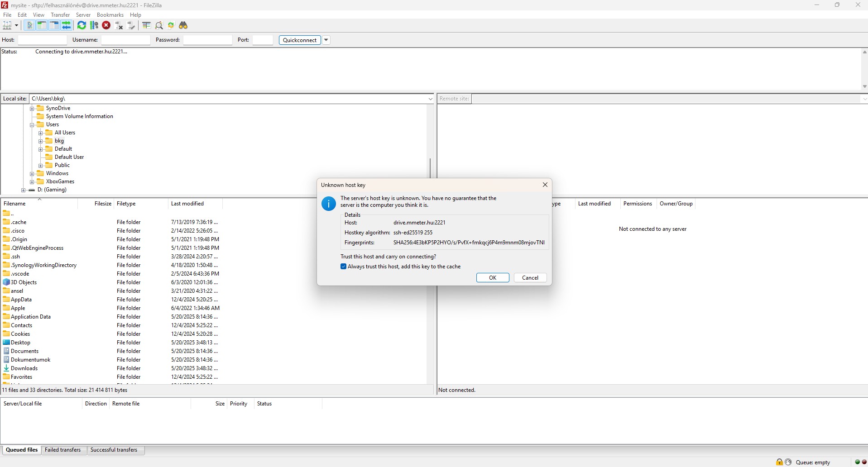Image resolution: width=868 pixels, height=467 pixels.
Task: Expand the D: (Gaming) drive node
Action: pos(24,190)
